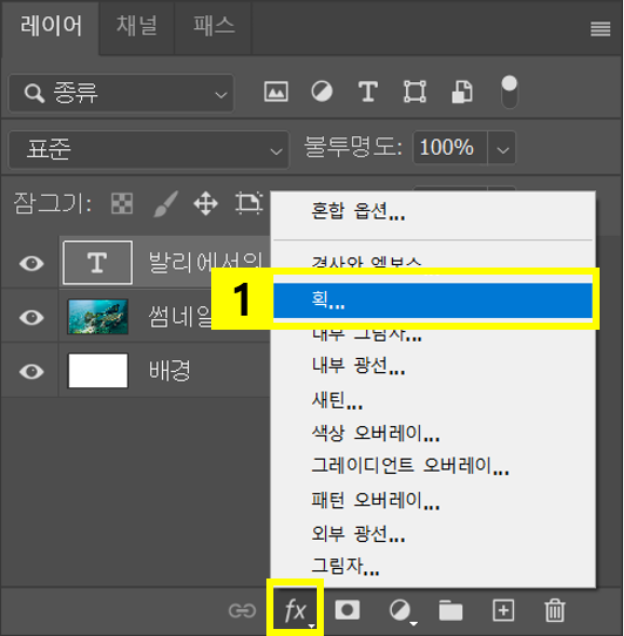Choose 획... stroke from the menu
Viewport: 624px width, 636px height.
(x=433, y=300)
